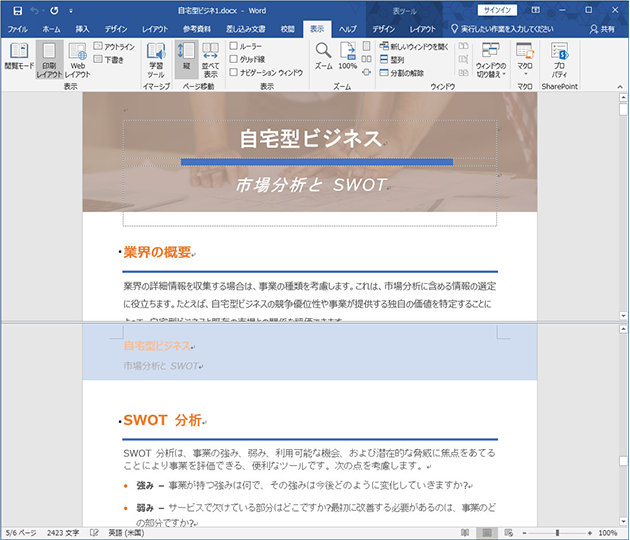630x540 pixels.
Task: Click zoom out minus button
Action: click(524, 533)
